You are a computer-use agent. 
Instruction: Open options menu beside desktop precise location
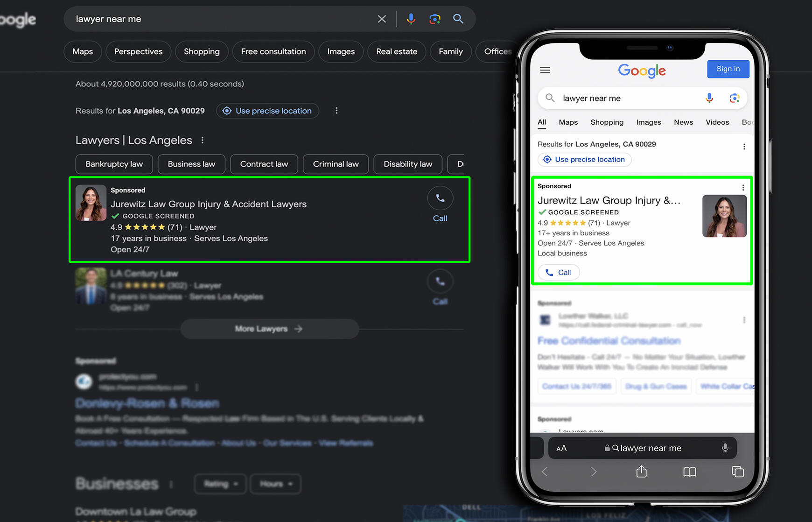336,111
